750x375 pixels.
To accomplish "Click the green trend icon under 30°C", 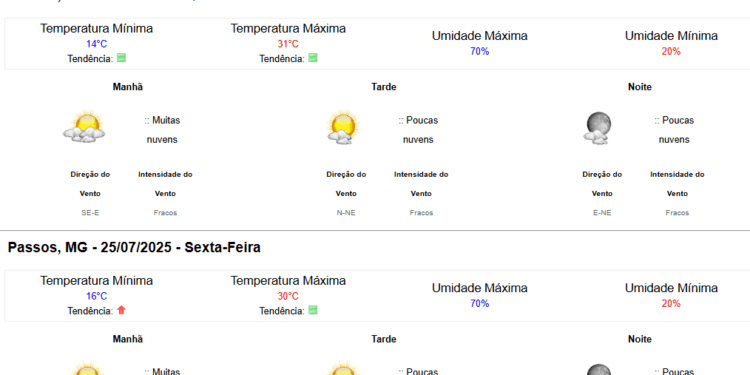I will (313, 310).
